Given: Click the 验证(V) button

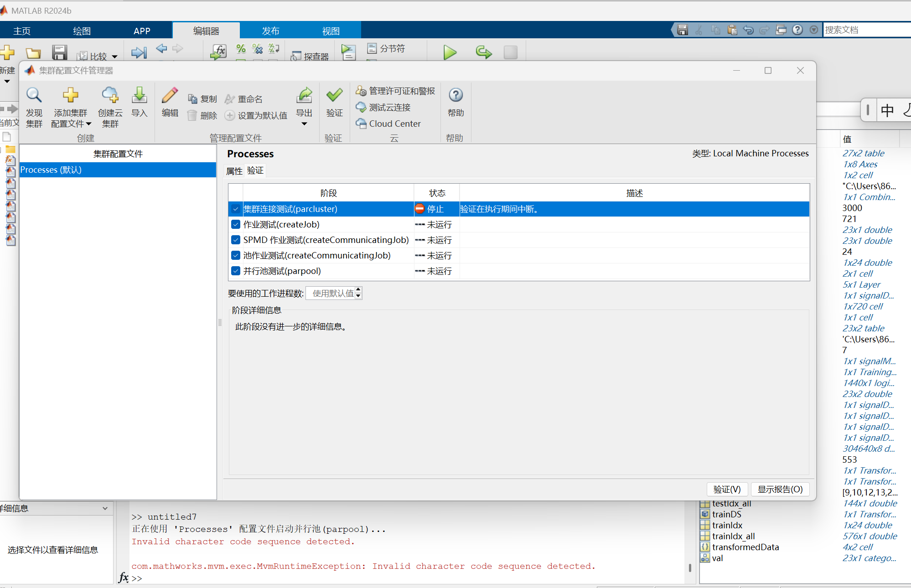Looking at the screenshot, I should coord(727,489).
